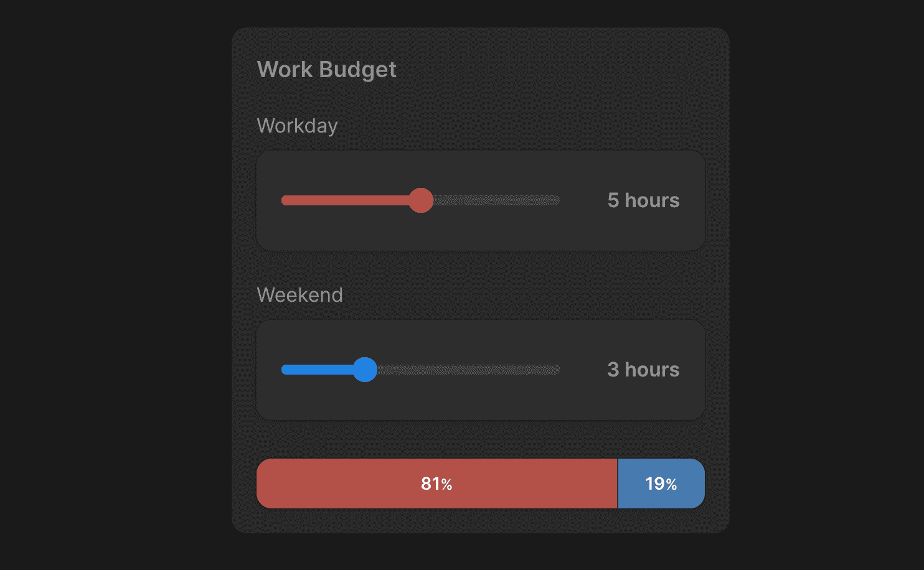This screenshot has width=924, height=570.
Task: Click the dark area outside the Work Budget card
Action: point(112,280)
